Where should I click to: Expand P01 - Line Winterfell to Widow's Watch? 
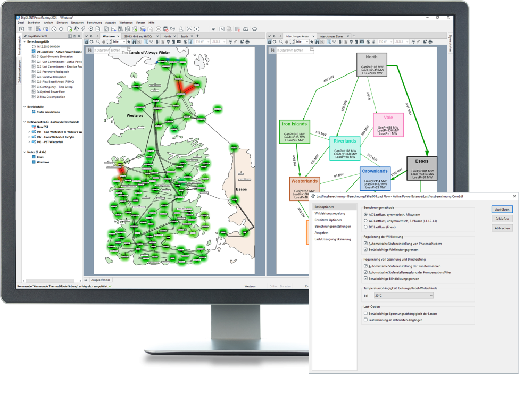[x=29, y=132]
